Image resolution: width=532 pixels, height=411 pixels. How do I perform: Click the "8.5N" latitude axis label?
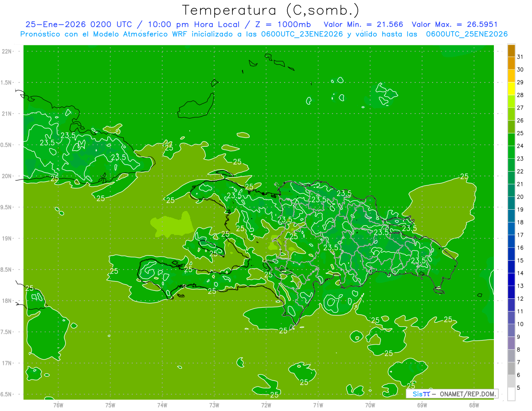tap(6, 270)
